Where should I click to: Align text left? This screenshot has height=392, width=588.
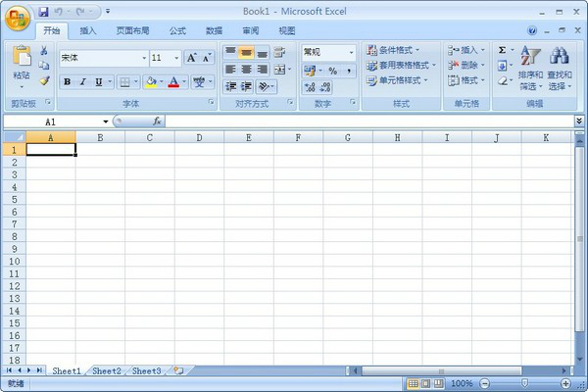230,70
